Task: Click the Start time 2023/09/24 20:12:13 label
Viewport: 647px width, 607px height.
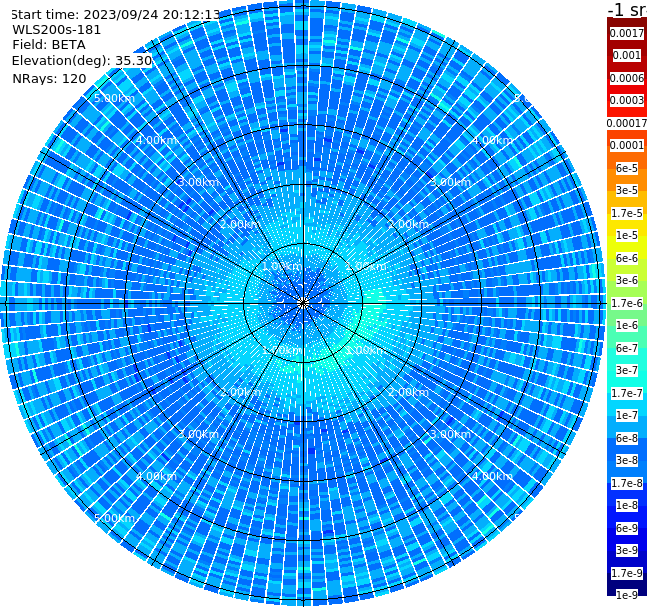Action: click(115, 14)
